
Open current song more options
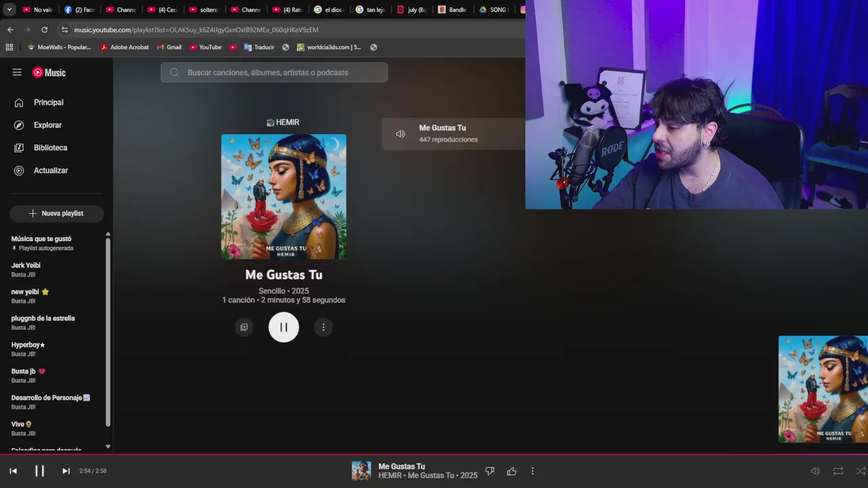(x=532, y=471)
